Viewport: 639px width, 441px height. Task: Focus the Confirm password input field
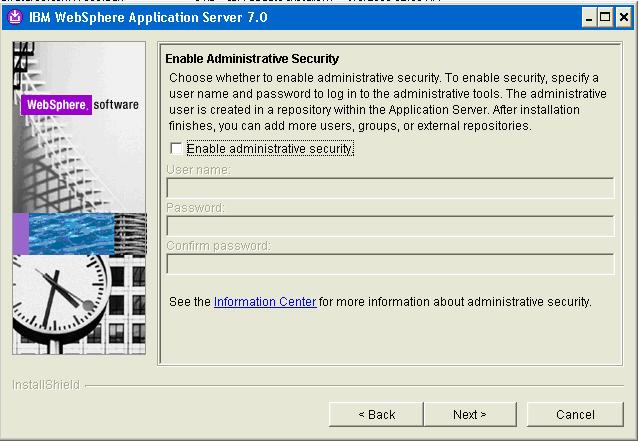(x=390, y=264)
